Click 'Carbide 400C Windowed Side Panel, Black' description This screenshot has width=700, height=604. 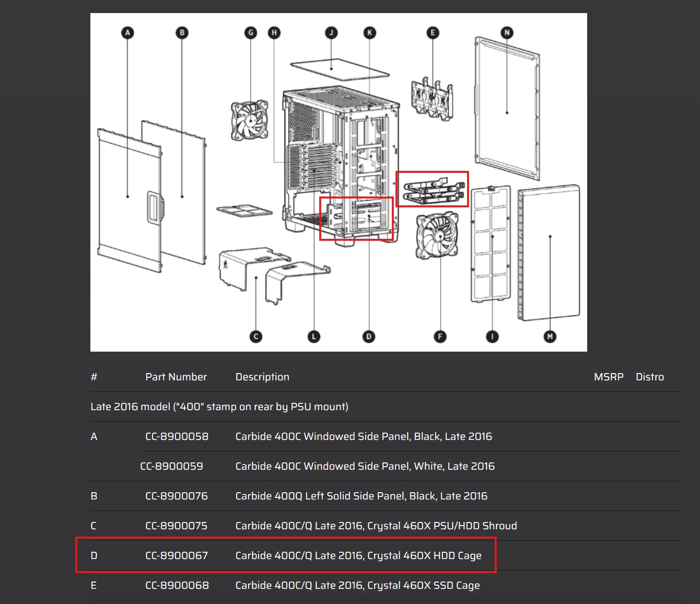pyautogui.click(x=364, y=436)
